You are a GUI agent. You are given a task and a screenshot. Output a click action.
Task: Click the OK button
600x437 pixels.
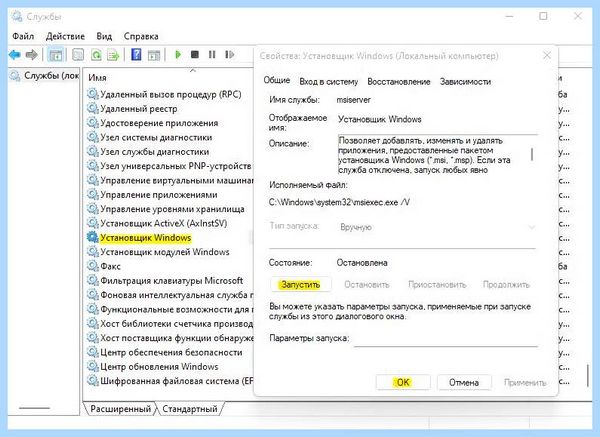coord(403,382)
